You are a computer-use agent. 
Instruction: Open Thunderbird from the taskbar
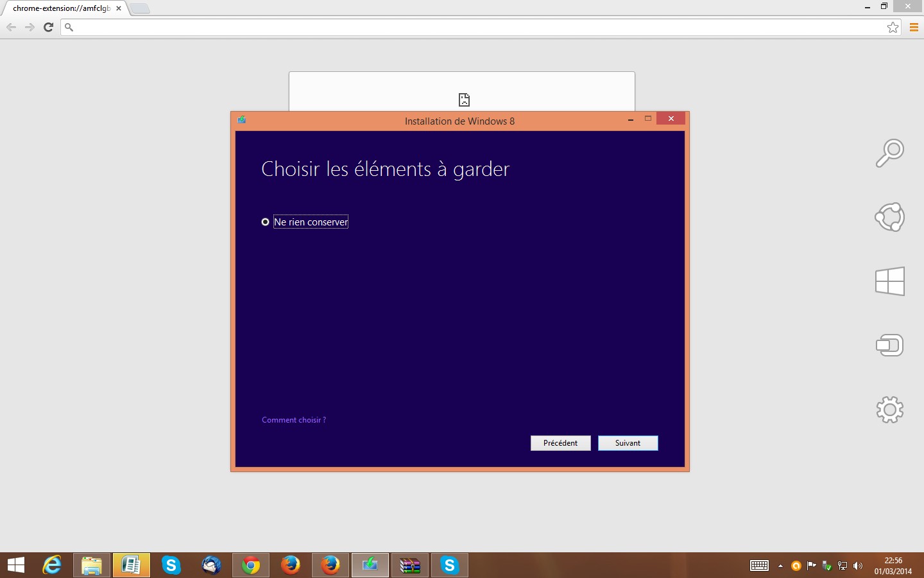pos(211,565)
